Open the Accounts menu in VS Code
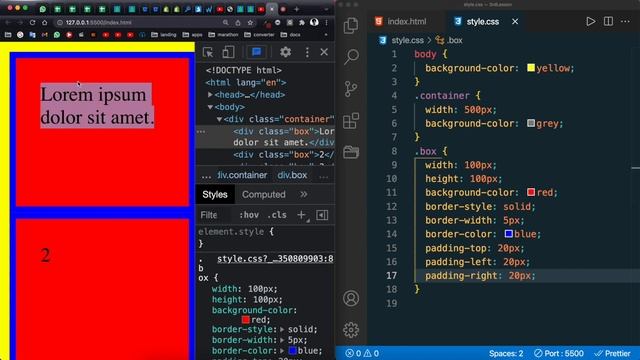 click(351, 298)
